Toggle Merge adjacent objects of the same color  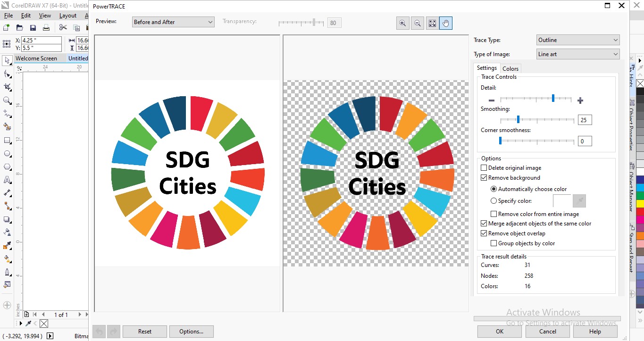[484, 224]
